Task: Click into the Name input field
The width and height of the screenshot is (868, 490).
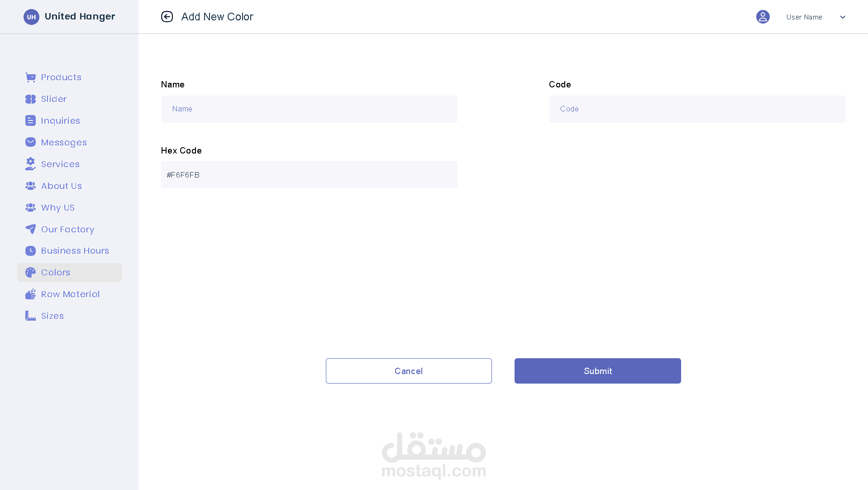Action: coord(309,109)
